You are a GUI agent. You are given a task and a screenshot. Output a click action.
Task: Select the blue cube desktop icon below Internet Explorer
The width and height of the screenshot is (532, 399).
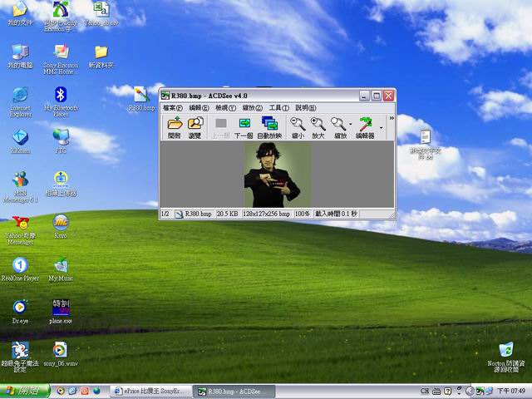coord(20,141)
